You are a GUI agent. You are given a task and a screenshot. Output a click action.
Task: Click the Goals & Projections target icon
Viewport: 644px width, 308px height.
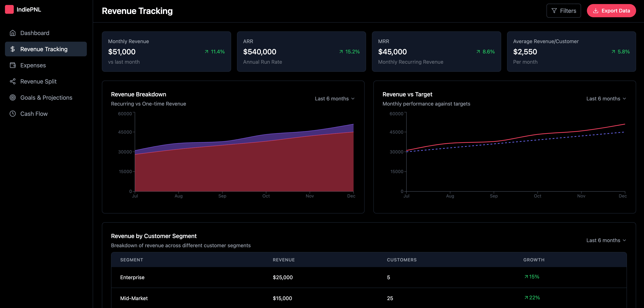point(13,97)
